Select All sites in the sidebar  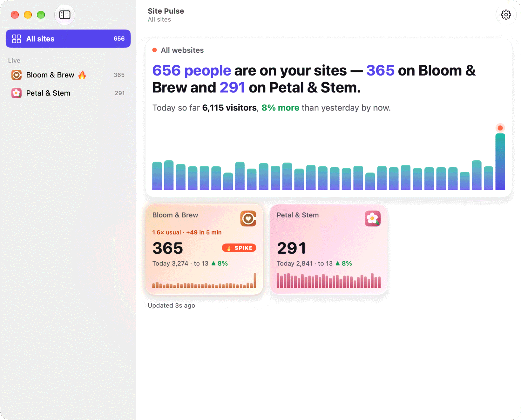tap(68, 39)
